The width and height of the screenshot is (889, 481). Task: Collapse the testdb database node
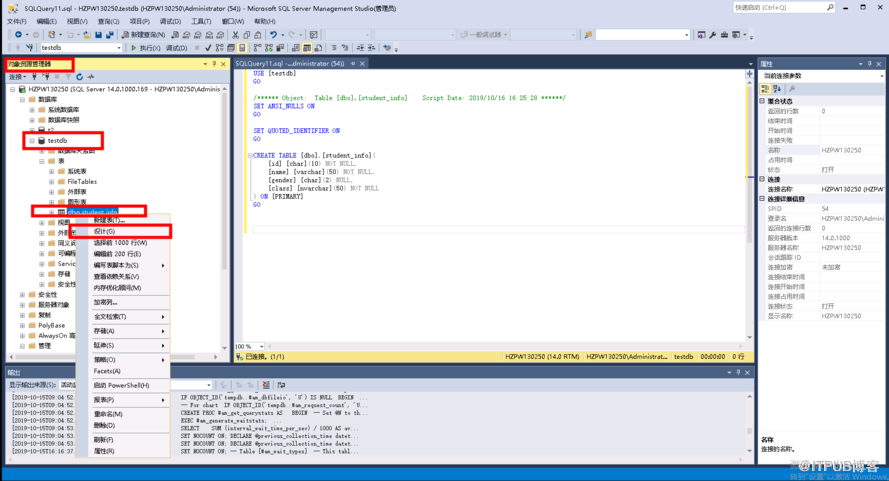[33, 141]
